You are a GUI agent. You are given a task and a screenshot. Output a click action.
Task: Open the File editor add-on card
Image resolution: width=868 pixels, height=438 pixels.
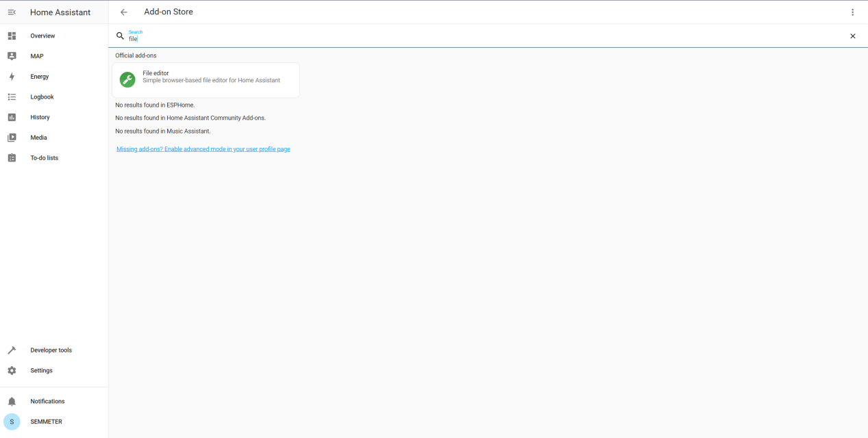click(206, 80)
